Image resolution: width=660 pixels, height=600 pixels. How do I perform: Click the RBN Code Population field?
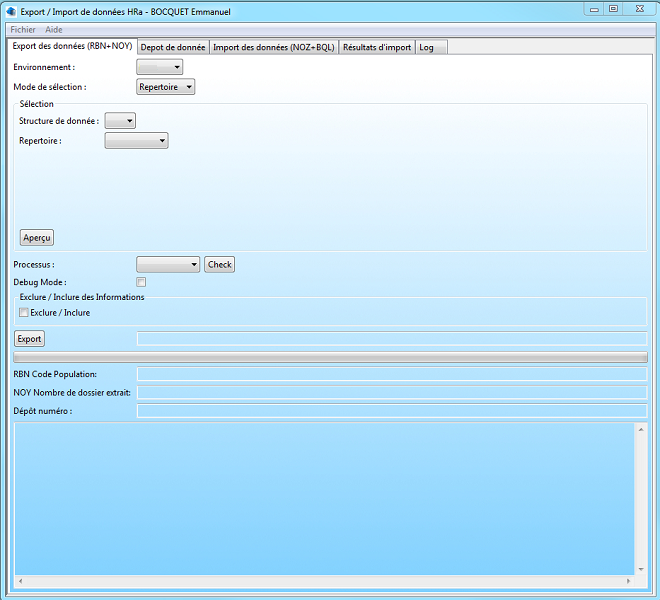[x=391, y=374]
